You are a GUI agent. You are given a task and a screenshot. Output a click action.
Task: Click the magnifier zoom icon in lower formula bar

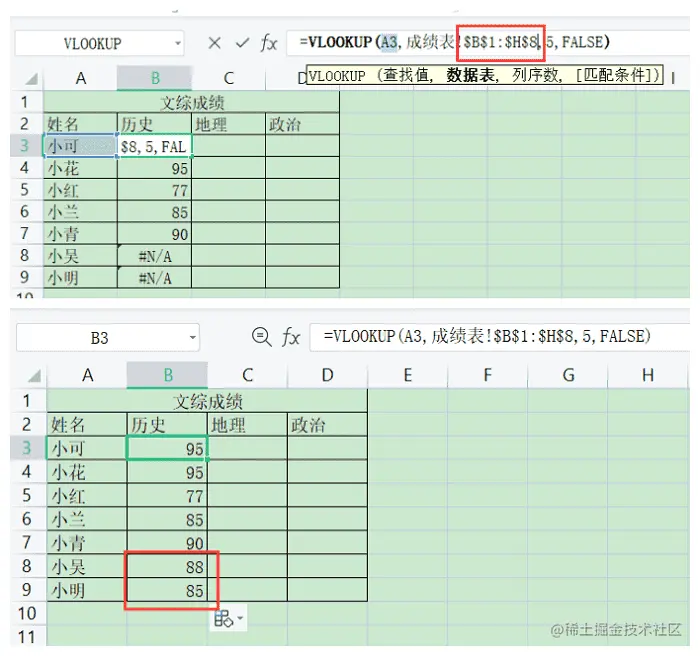[261, 336]
